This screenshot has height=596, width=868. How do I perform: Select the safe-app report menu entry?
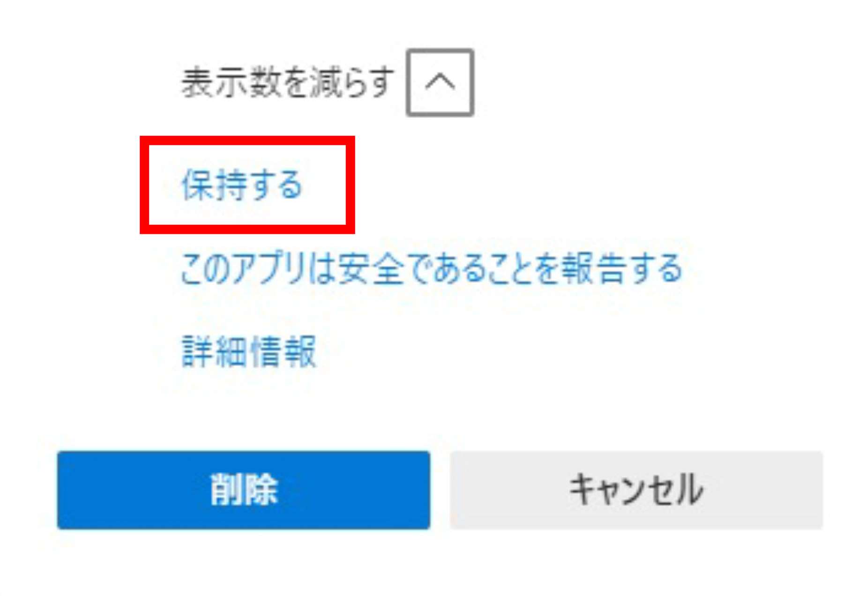click(432, 268)
